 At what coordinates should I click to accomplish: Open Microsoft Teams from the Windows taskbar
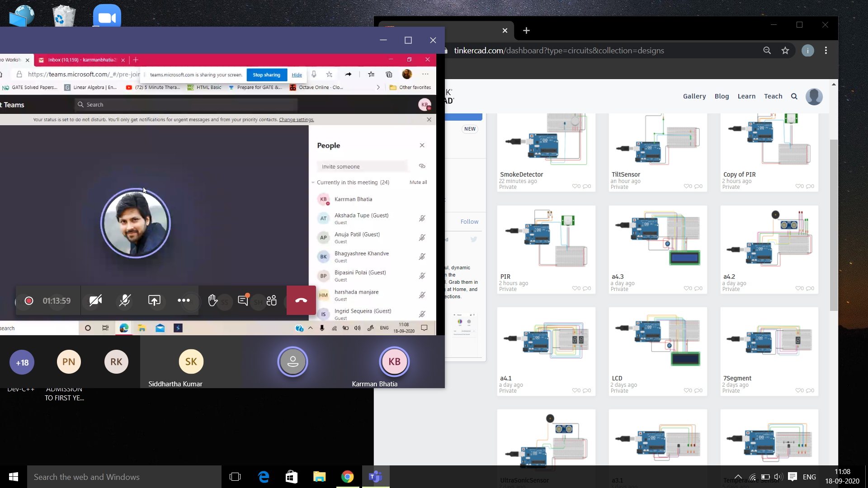(375, 477)
